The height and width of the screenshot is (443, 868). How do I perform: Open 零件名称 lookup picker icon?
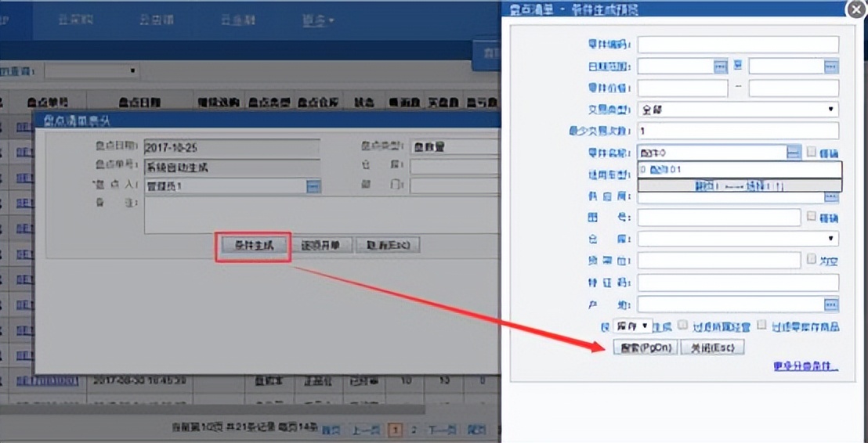794,153
